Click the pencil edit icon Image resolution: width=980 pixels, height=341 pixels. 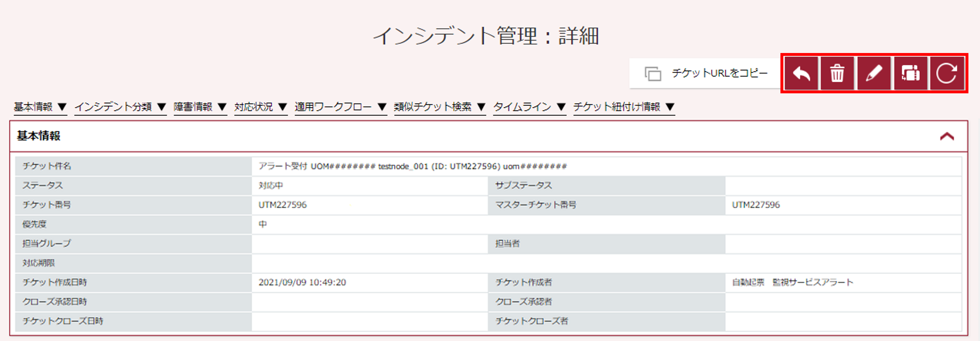[874, 74]
